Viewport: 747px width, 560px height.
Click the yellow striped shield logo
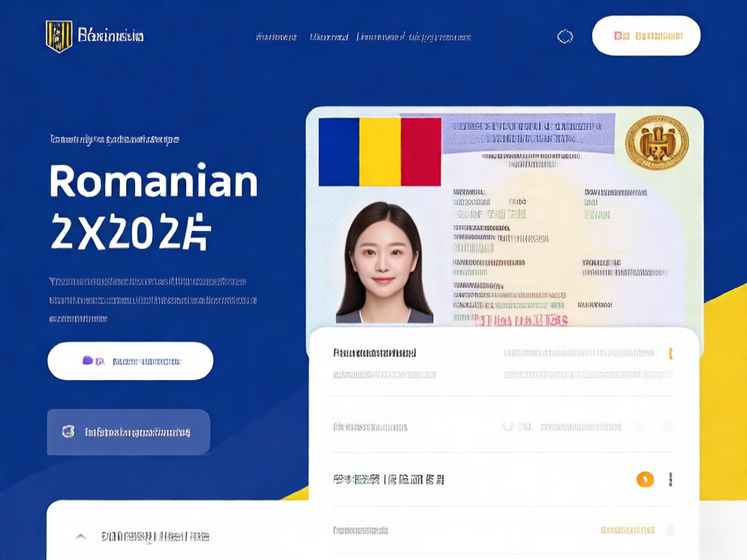point(58,36)
